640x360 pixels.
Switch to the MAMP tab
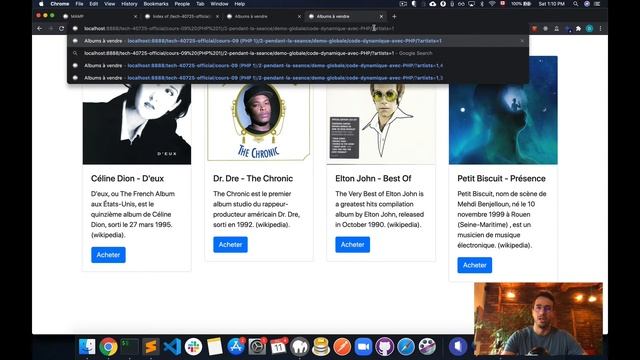pyautogui.click(x=100, y=16)
